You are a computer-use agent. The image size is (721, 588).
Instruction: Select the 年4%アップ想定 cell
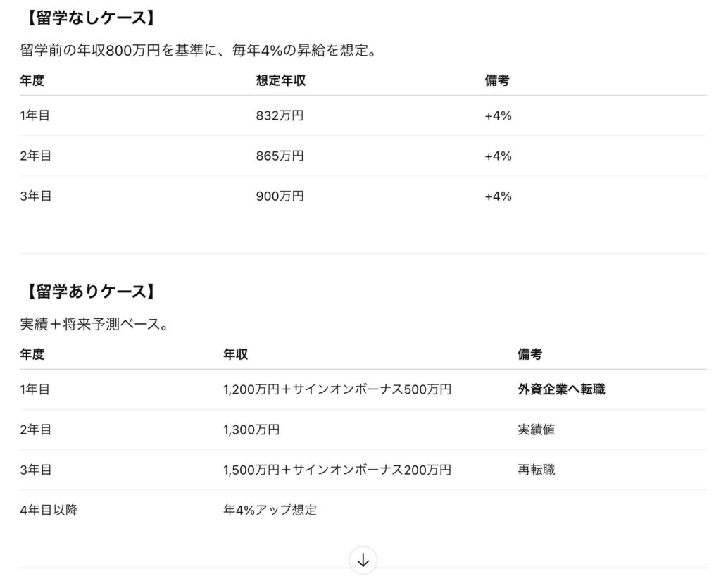pos(270,509)
